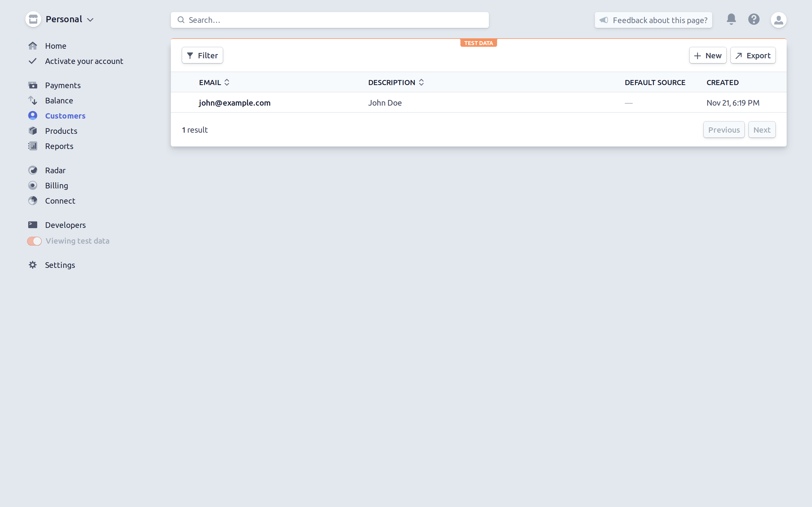Click the Settings gear icon

point(32,265)
